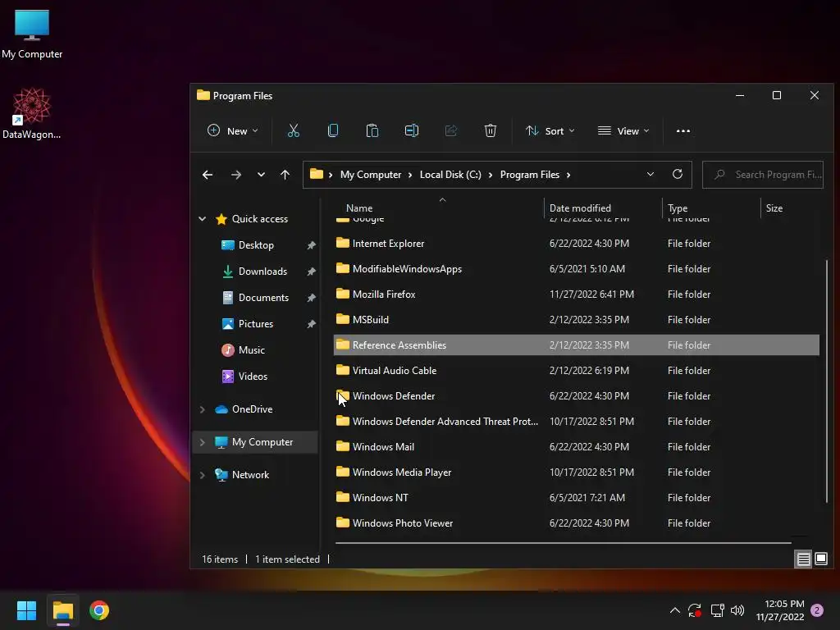Image resolution: width=840 pixels, height=630 pixels.
Task: Go forward with the right arrow
Action: click(235, 175)
